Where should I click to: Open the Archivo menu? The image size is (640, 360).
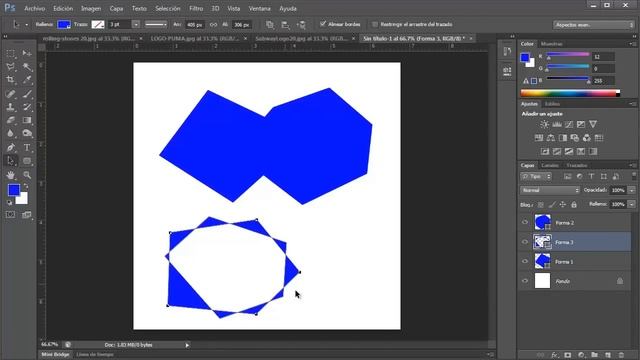point(35,8)
